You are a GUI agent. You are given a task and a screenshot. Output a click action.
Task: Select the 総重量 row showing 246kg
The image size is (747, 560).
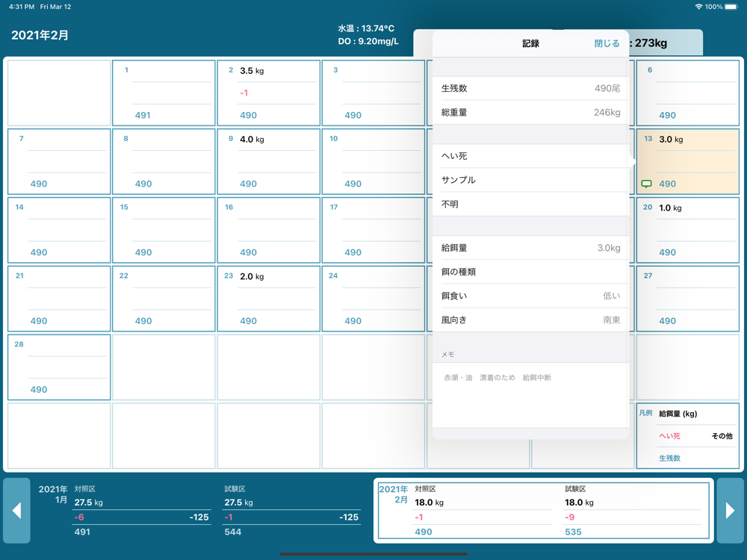[530, 113]
